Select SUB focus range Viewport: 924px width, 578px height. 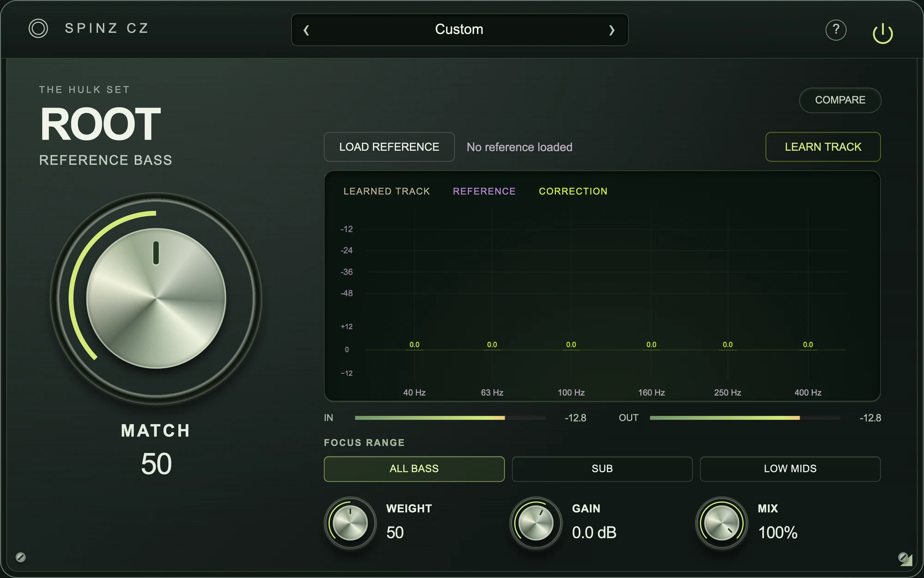coord(602,469)
